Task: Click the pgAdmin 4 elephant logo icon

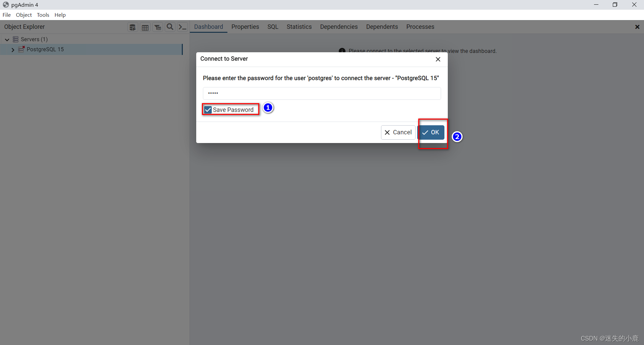Action: pyautogui.click(x=6, y=5)
